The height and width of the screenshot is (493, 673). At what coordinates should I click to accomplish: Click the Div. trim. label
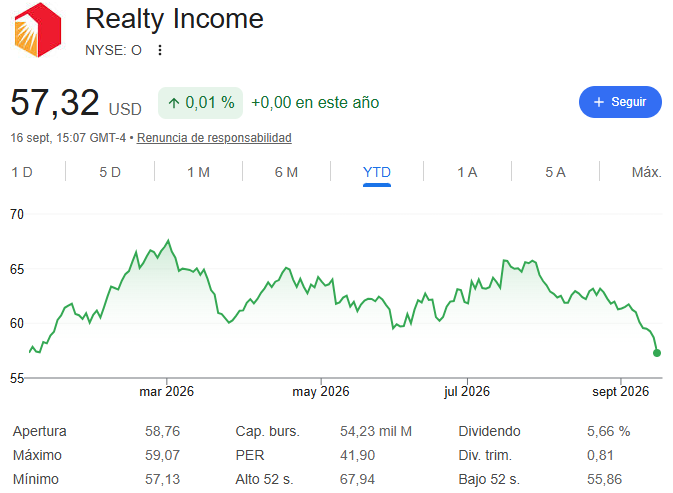point(485,455)
